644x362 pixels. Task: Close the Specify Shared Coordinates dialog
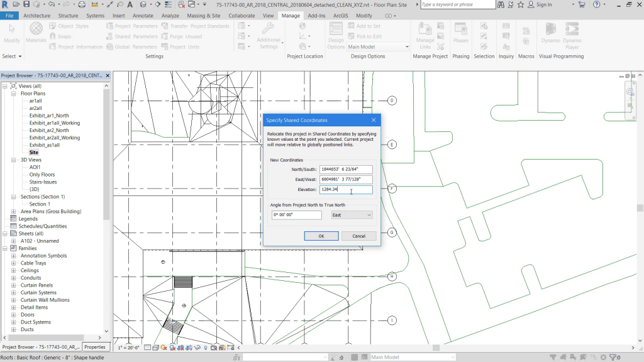click(x=374, y=120)
